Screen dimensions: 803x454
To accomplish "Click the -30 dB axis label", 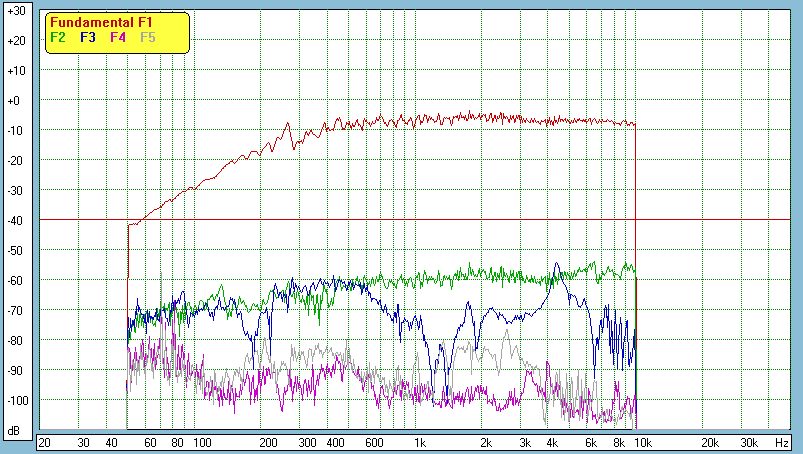I will click(15, 190).
